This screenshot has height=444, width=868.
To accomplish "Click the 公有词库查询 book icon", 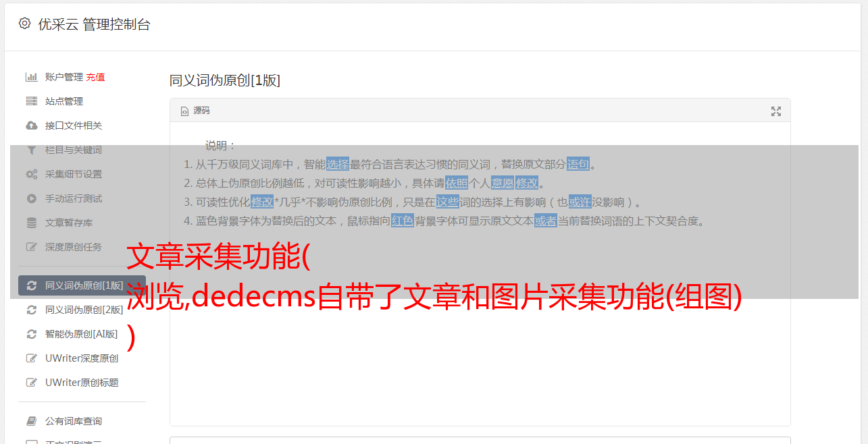I will pos(31,421).
